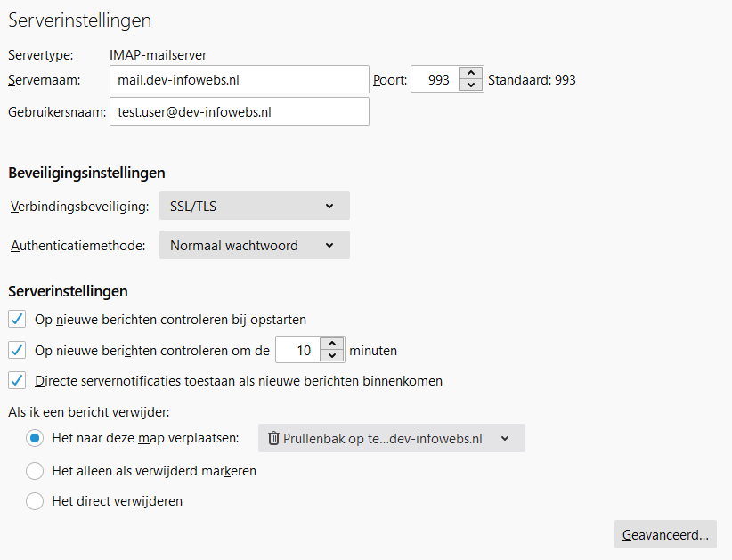Select 'Het direct verwijderen' option

[x=34, y=500]
